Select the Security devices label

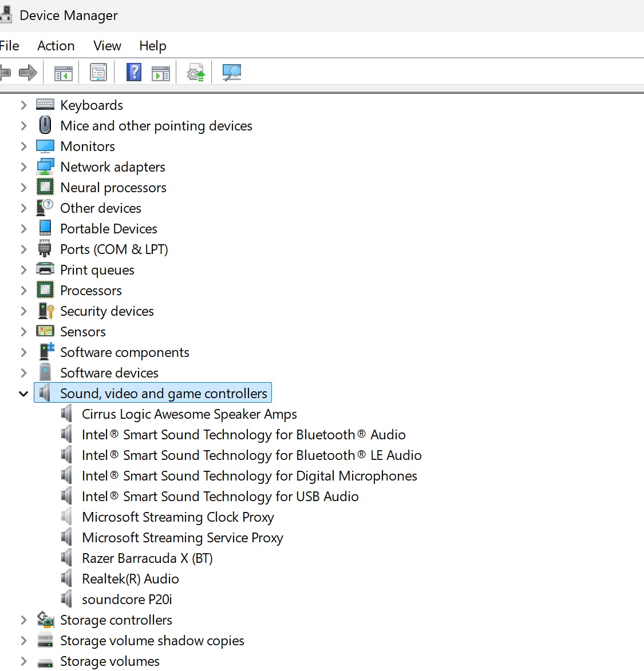click(106, 311)
